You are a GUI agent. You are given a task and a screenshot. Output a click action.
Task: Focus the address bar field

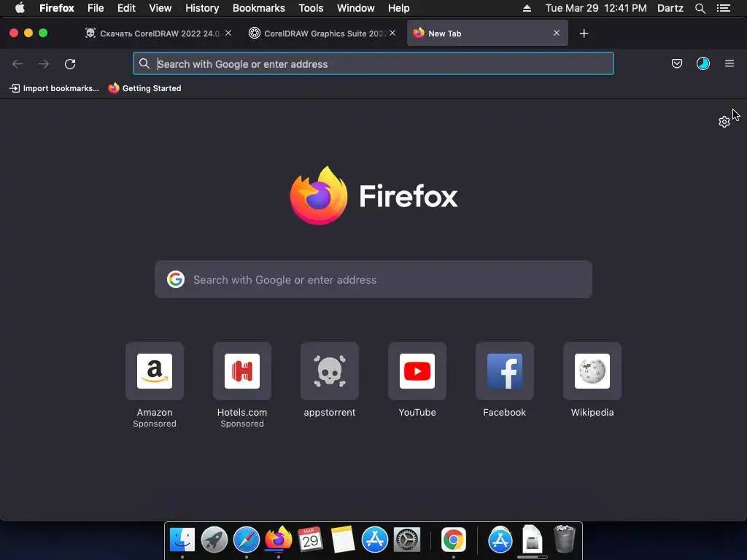tap(373, 64)
